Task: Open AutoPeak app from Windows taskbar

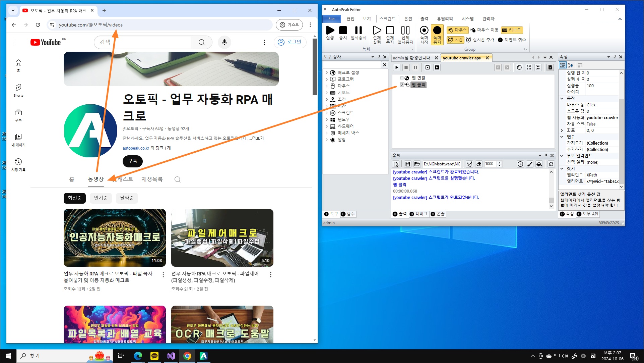Action: [203, 356]
